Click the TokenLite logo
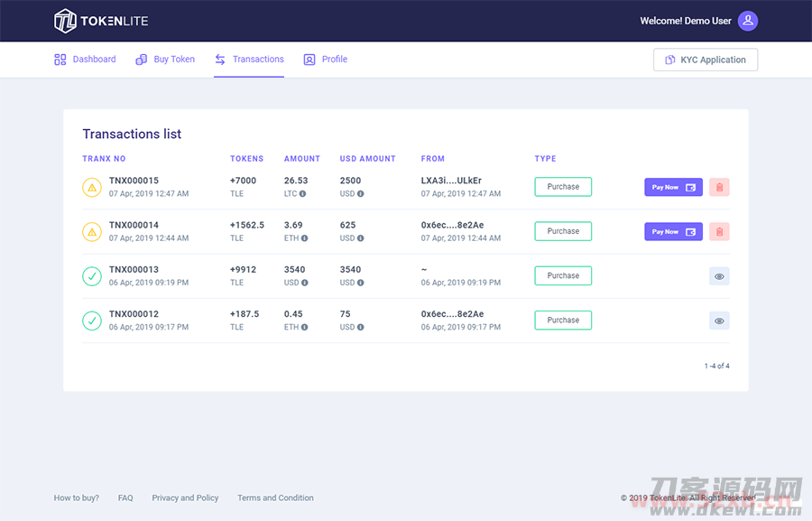812x521 pixels. click(x=100, y=21)
